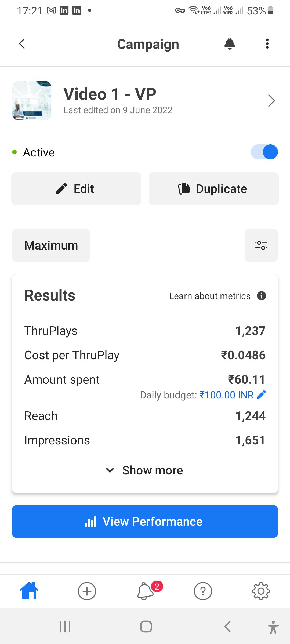
Task: Open the Maximum date range selector
Action: coord(51,245)
